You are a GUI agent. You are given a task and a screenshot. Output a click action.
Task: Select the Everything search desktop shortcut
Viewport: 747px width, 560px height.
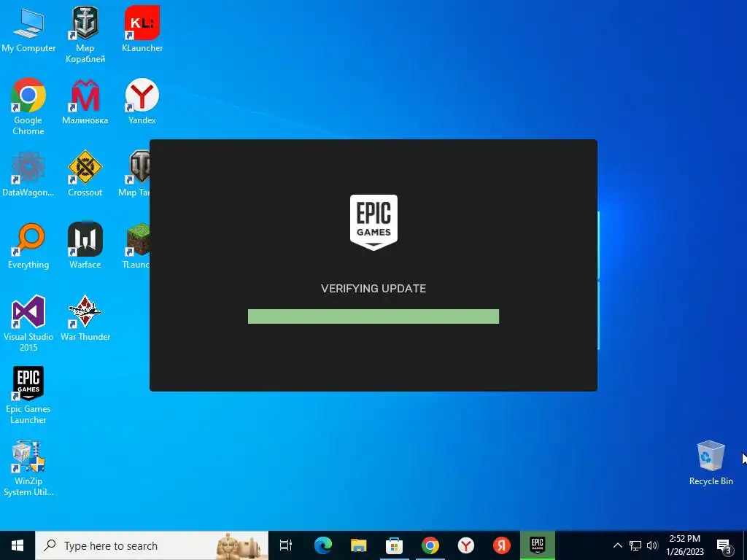click(x=28, y=246)
